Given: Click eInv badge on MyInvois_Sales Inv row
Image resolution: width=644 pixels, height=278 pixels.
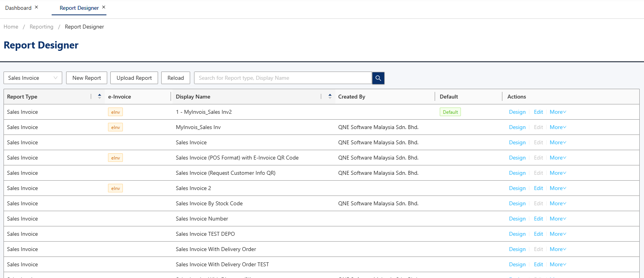Looking at the screenshot, I should tap(115, 127).
